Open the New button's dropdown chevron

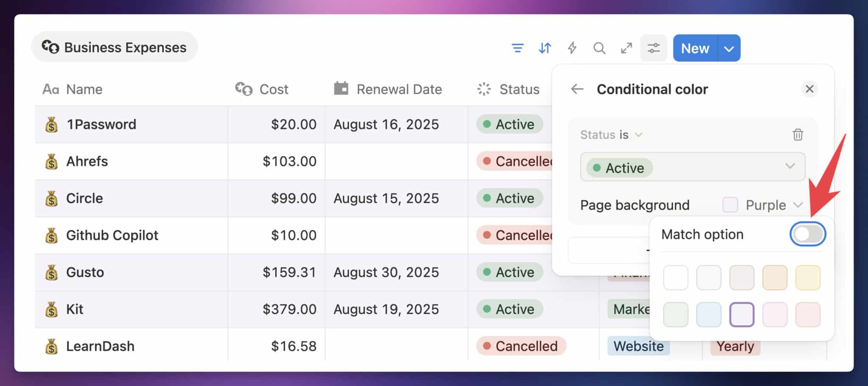tap(728, 48)
